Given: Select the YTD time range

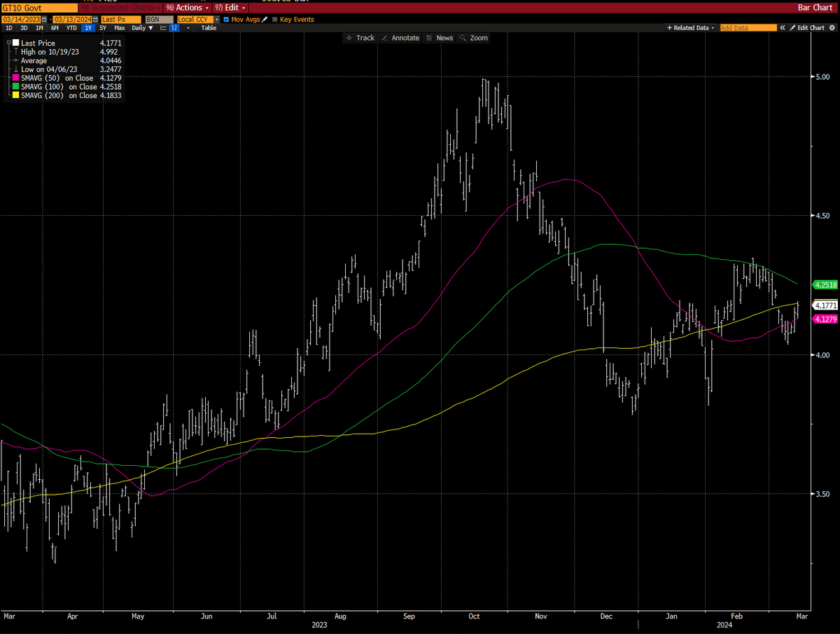Looking at the screenshot, I should (71, 28).
